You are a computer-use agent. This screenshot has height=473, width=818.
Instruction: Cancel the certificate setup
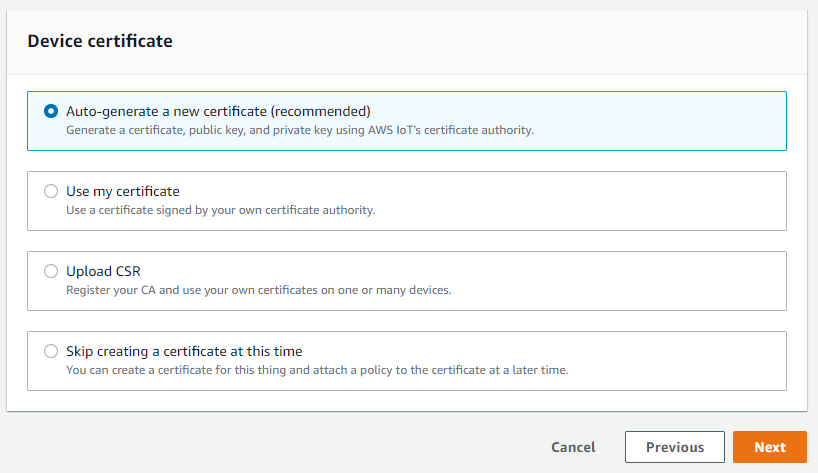click(x=573, y=447)
